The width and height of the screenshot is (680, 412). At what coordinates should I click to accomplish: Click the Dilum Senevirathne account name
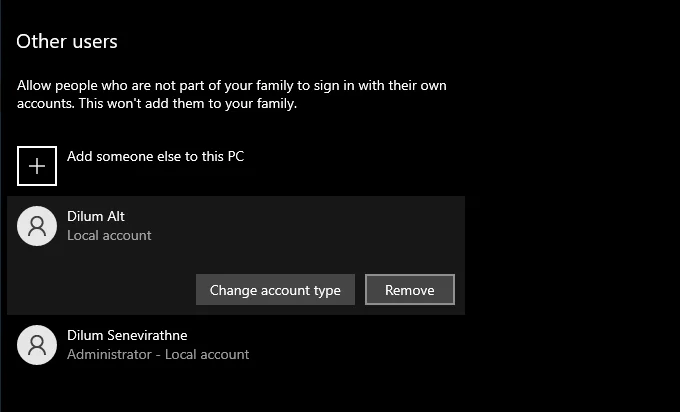coord(127,335)
